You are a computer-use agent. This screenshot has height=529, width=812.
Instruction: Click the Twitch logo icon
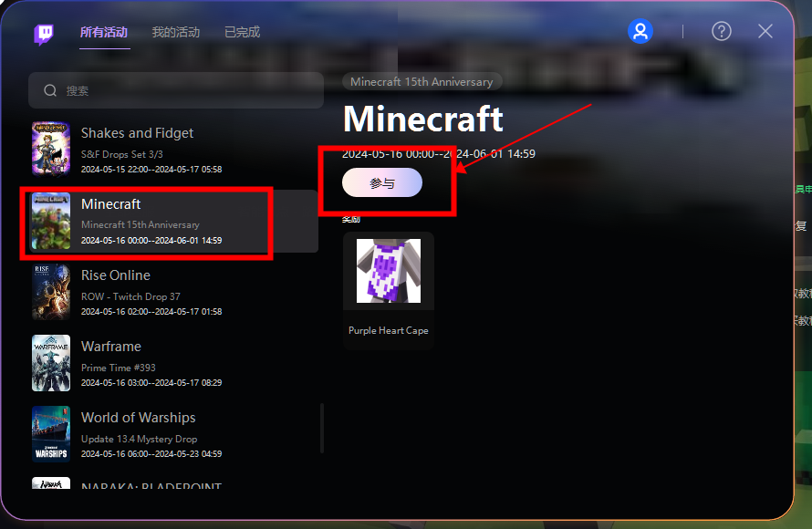(44, 35)
